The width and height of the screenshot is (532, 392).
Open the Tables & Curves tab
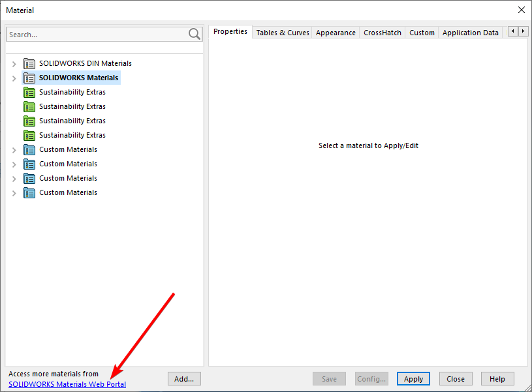point(282,33)
